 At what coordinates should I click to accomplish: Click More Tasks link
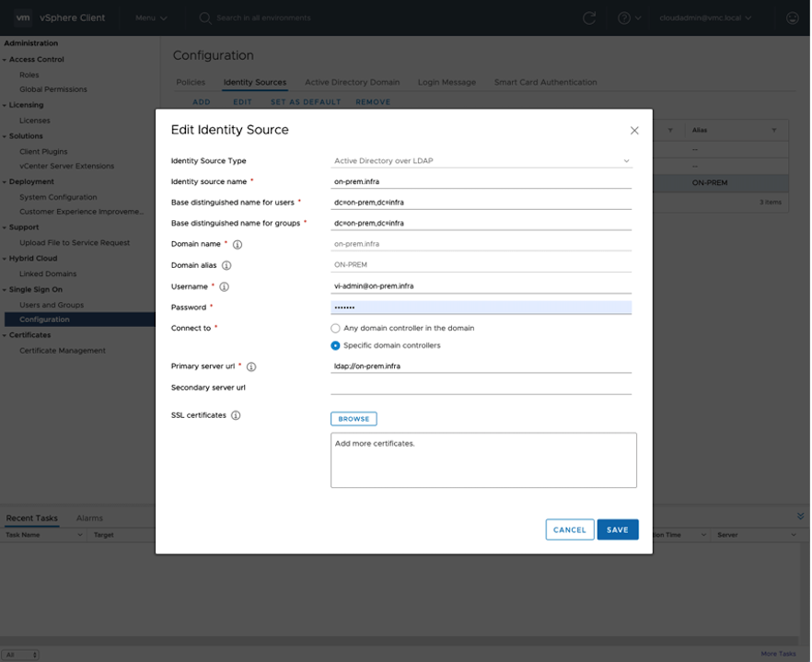[778, 654]
